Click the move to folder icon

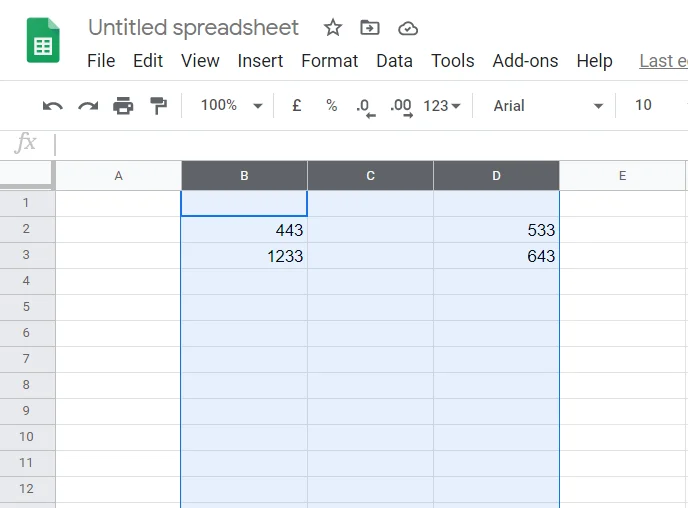pos(370,27)
